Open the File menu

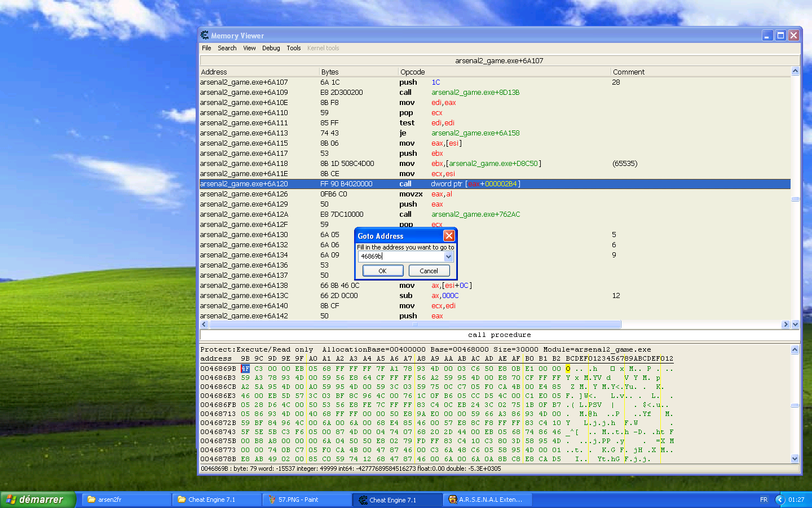(206, 48)
